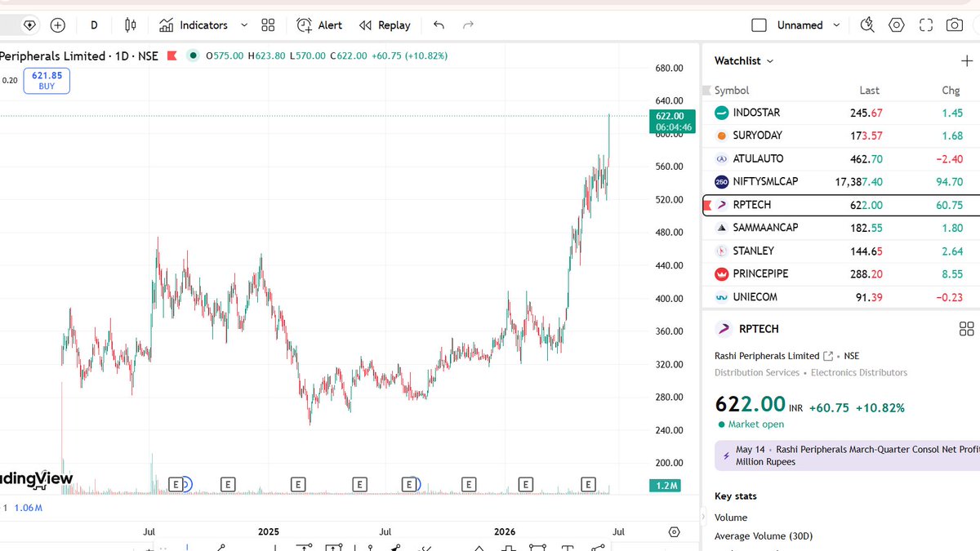
Task: Click the E earnings marker near 2026
Action: 525,485
